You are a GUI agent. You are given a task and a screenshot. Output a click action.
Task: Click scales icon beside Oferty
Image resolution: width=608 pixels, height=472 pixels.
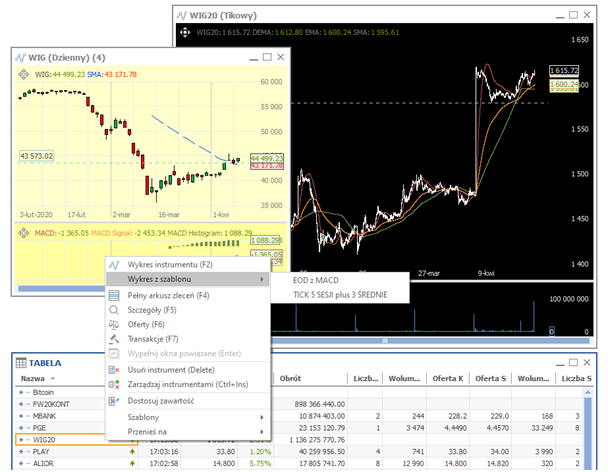[114, 324]
